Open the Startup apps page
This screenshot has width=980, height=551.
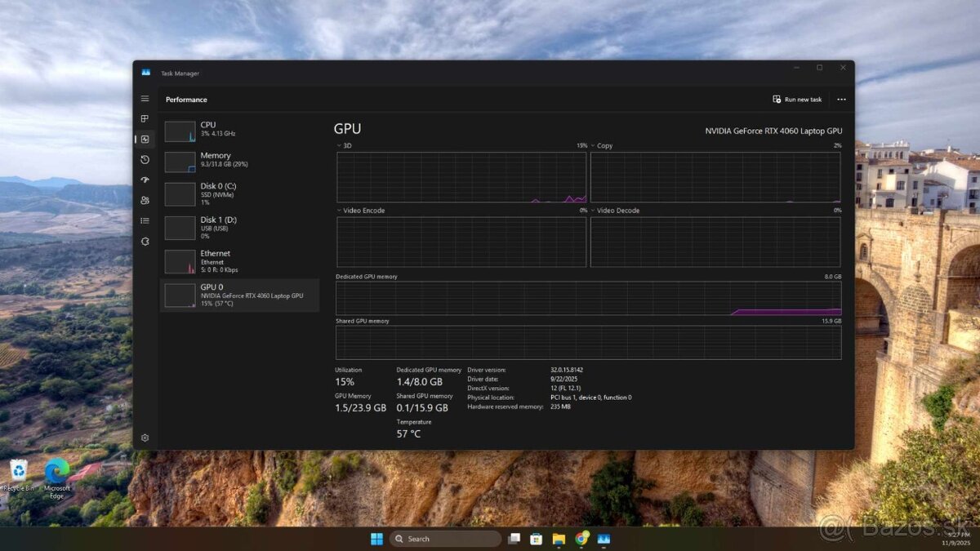point(145,180)
